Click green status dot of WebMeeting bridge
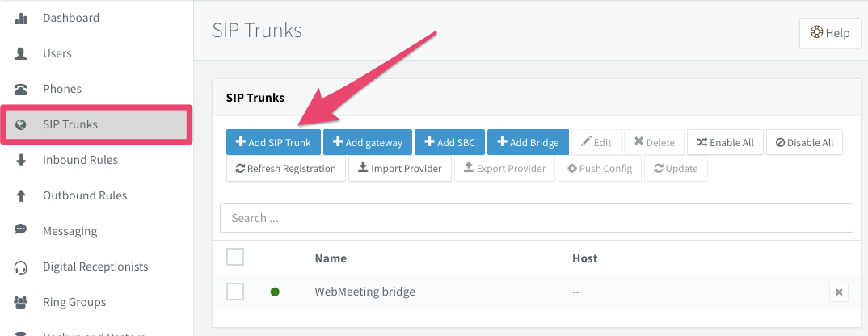868x336 pixels. click(275, 292)
